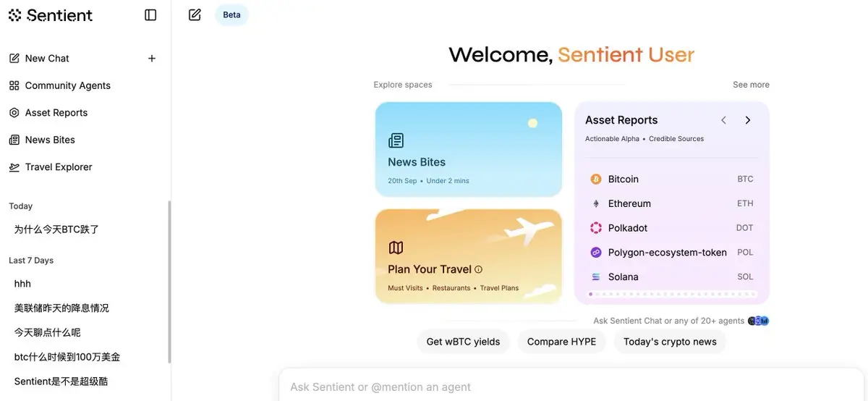Open the News Bites card
Image resolution: width=868 pixels, height=401 pixels.
pos(468,149)
